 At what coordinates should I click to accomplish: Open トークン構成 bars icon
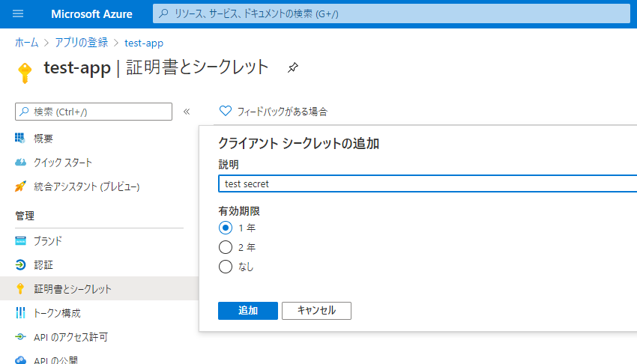click(x=20, y=313)
